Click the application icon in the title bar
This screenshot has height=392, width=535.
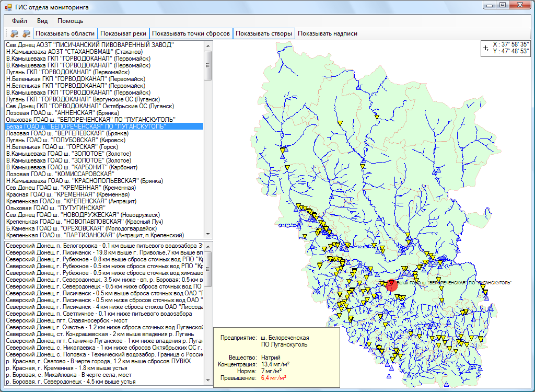[8, 7]
